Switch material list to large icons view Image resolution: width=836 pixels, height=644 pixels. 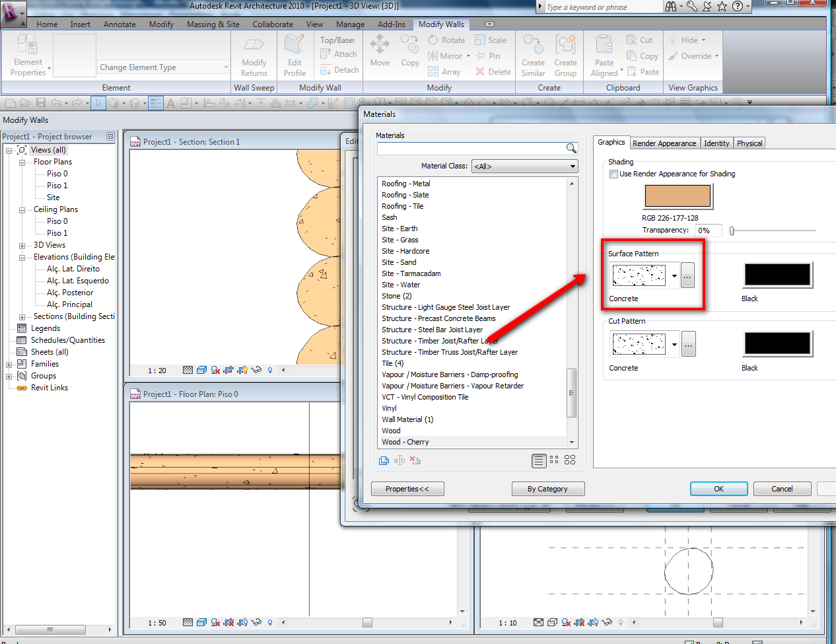coord(570,460)
